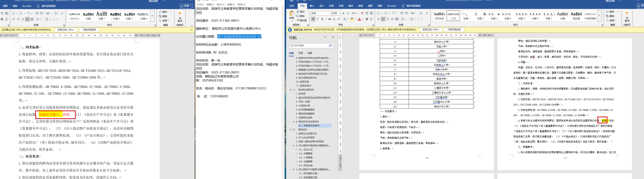Click Replace (替换) in left Word window

[x=163, y=16]
